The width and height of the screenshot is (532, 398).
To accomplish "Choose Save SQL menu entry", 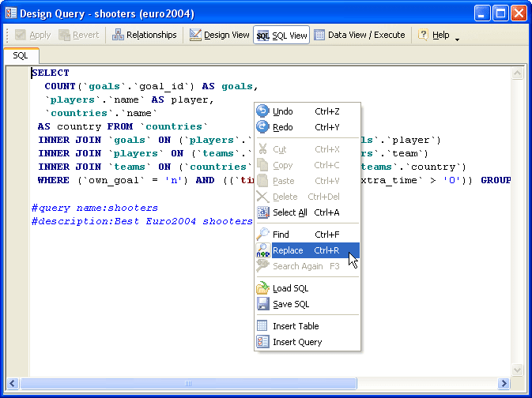I will tap(307, 304).
